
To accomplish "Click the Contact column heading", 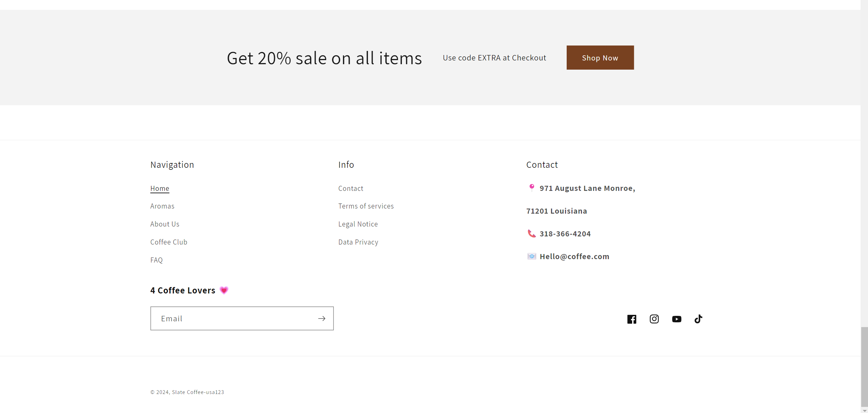I will point(542,165).
